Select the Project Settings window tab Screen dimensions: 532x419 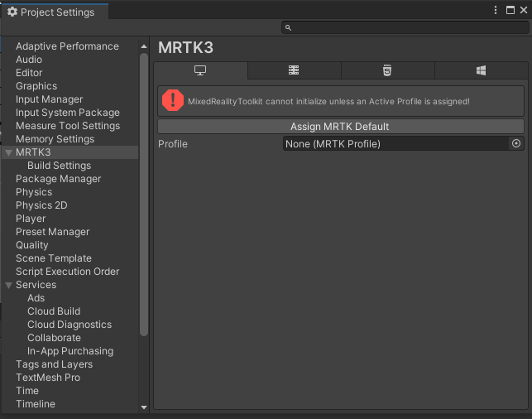point(55,12)
